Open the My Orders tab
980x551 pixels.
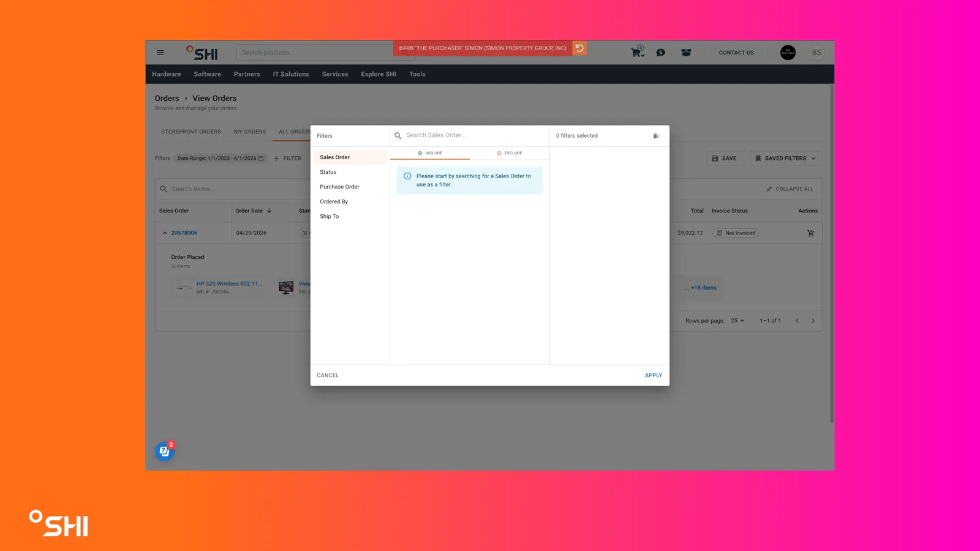click(250, 132)
